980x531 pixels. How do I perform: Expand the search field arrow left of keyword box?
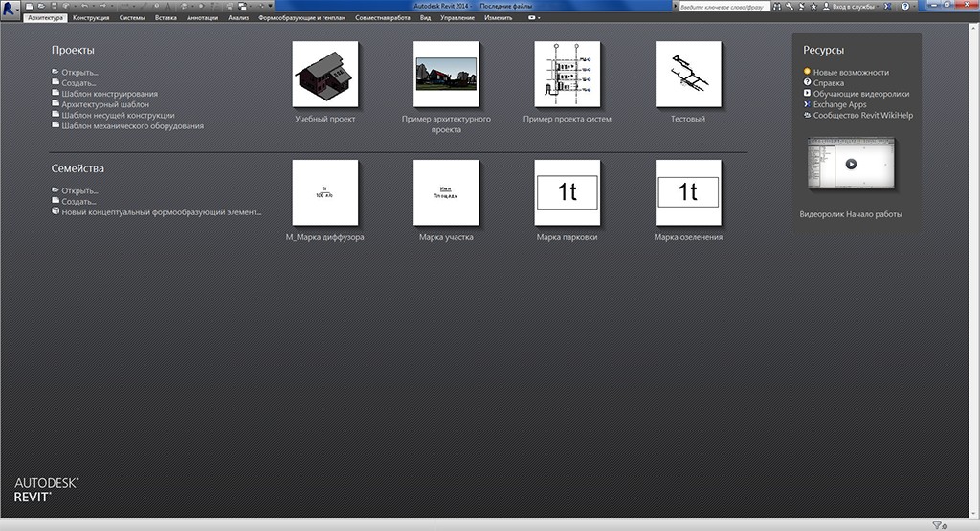(x=676, y=7)
